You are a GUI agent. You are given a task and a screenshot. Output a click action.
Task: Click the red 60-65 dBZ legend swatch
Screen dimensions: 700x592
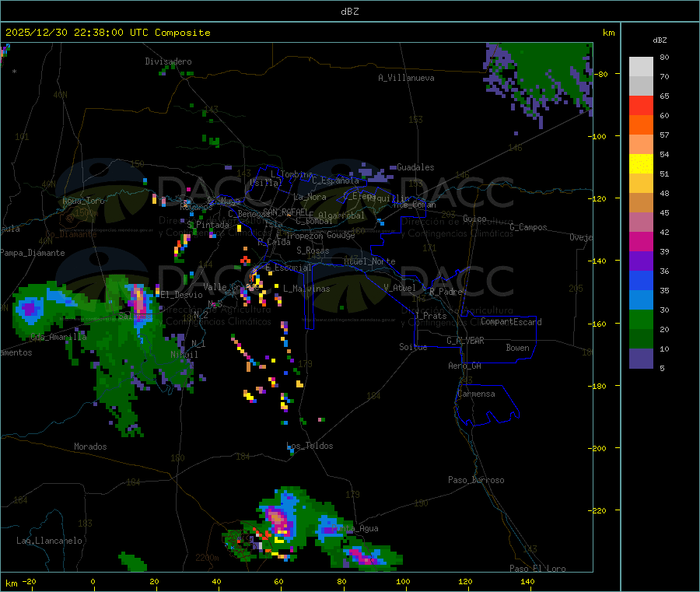coord(641,105)
